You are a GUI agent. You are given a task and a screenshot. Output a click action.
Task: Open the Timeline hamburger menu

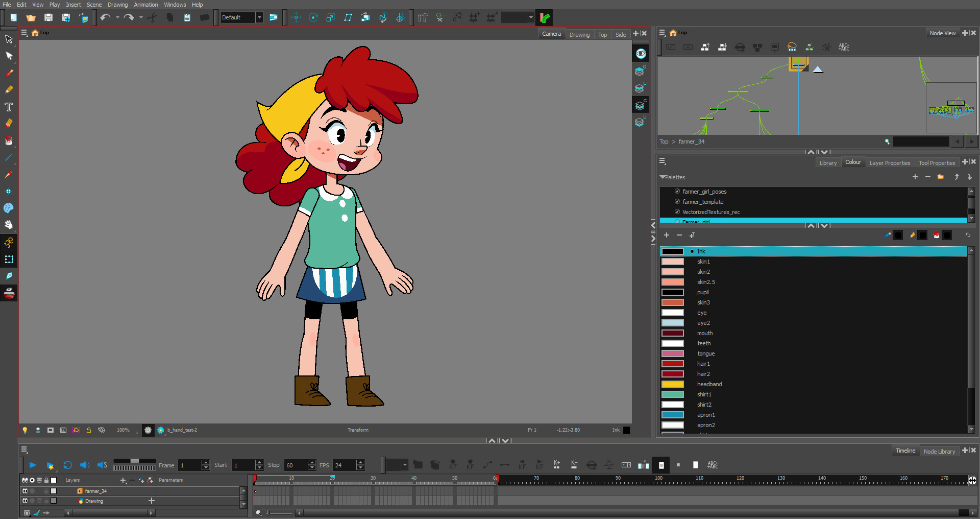(x=24, y=450)
